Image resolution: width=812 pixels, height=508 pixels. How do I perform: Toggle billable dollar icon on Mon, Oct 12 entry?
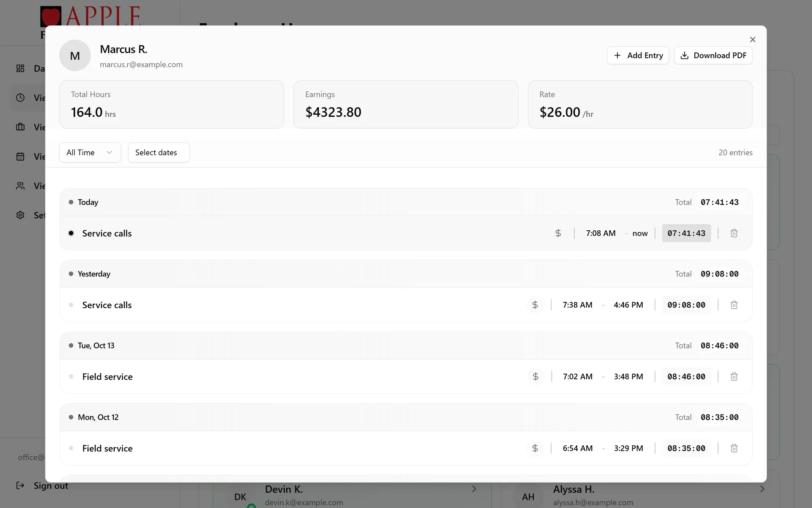(x=535, y=448)
